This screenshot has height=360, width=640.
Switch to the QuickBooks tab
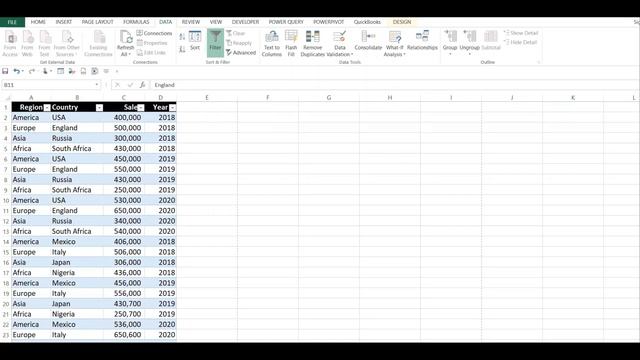[x=367, y=22]
